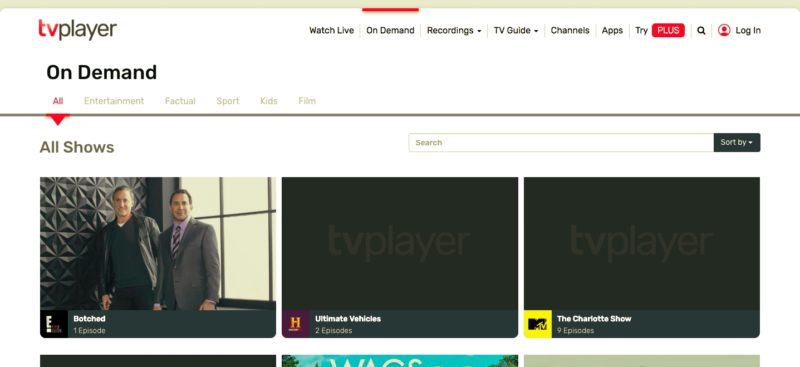Switch to the Film tab

pos(307,101)
